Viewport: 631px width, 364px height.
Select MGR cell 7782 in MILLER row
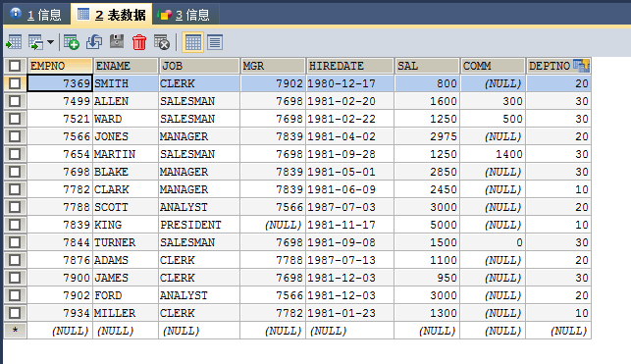(273, 313)
